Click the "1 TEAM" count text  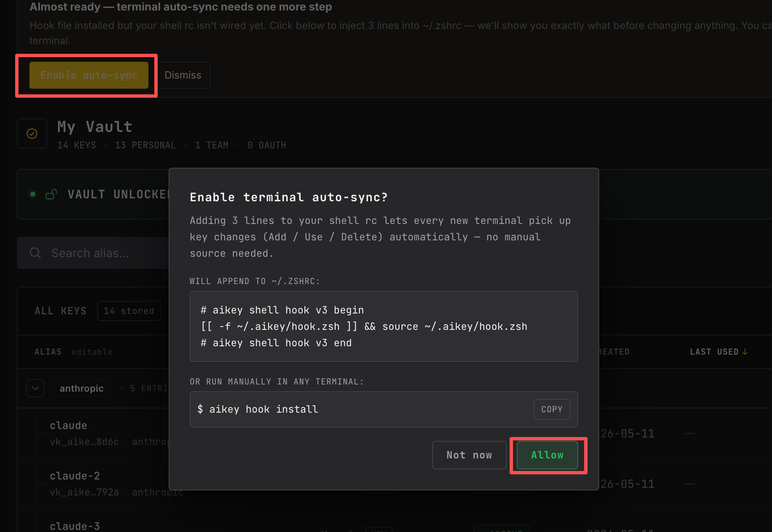tap(212, 145)
